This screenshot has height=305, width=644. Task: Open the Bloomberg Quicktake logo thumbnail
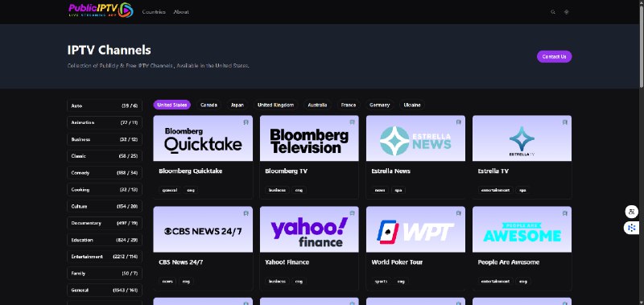point(203,138)
